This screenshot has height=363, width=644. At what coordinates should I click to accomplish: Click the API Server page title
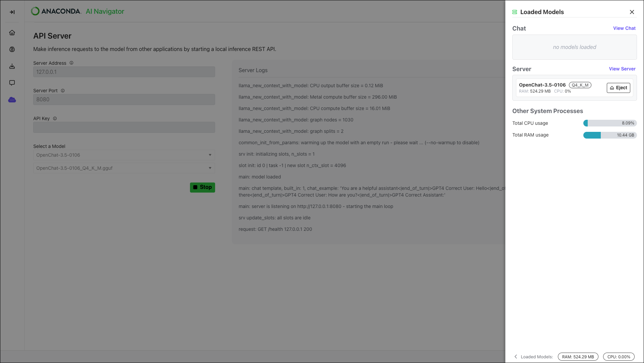pos(52,36)
